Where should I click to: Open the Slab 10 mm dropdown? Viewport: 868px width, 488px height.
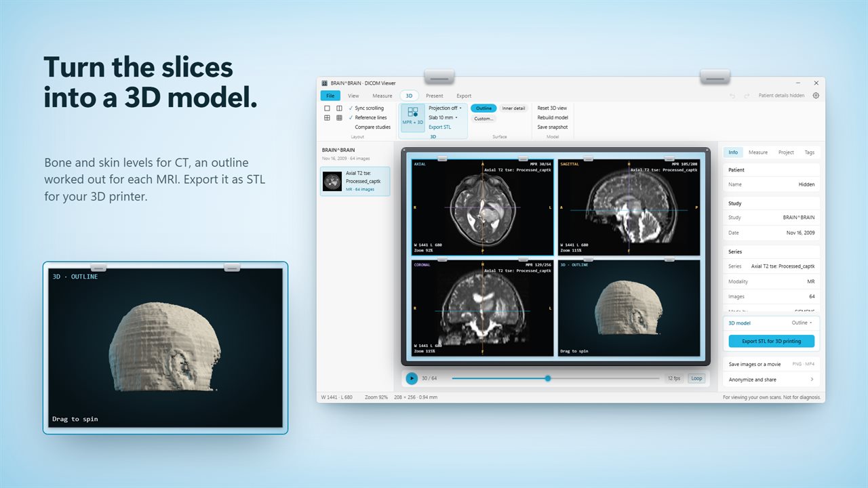(443, 118)
